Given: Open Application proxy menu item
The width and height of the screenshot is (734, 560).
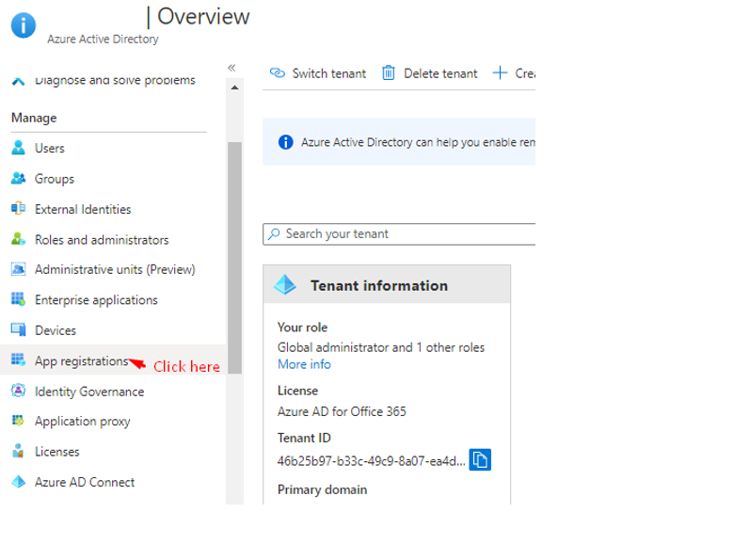Looking at the screenshot, I should 82,422.
